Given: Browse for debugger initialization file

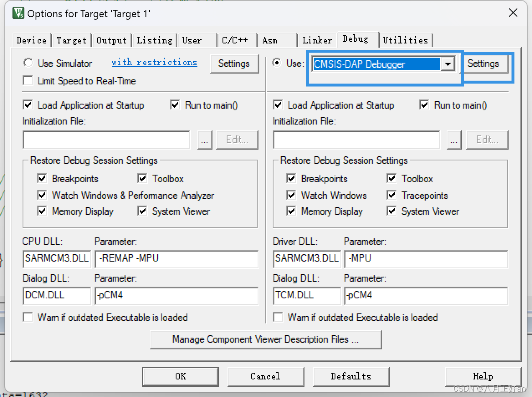Looking at the screenshot, I should click(454, 140).
